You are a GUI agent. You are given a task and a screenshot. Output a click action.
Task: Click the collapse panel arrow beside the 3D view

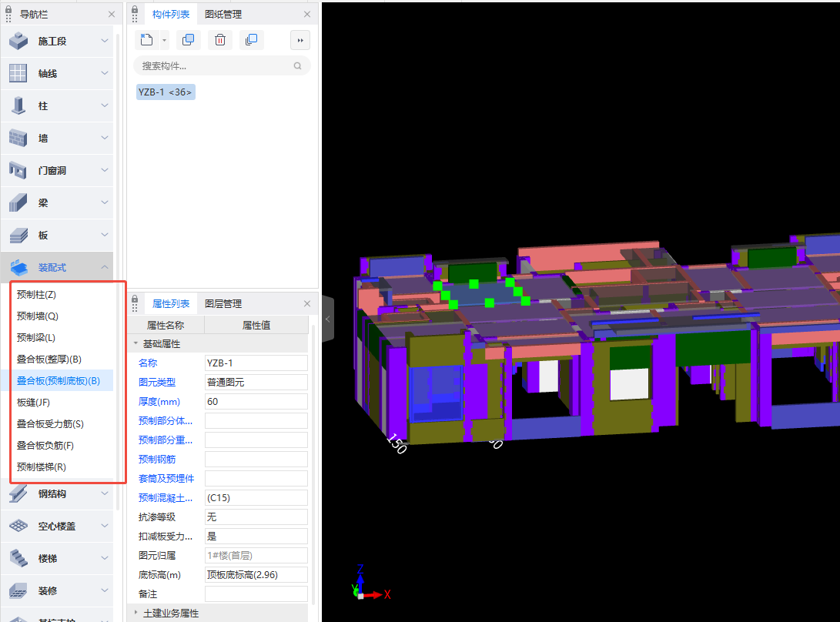tap(327, 318)
